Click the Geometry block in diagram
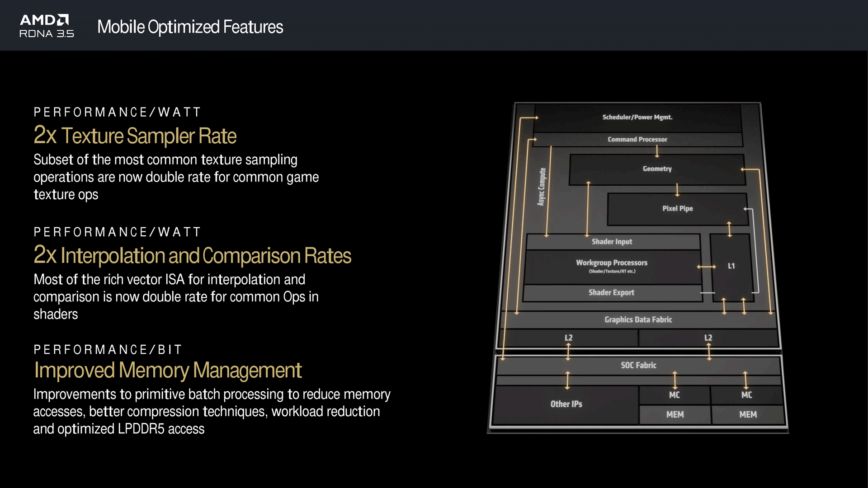Image resolution: width=868 pixels, height=488 pixels. coord(657,169)
